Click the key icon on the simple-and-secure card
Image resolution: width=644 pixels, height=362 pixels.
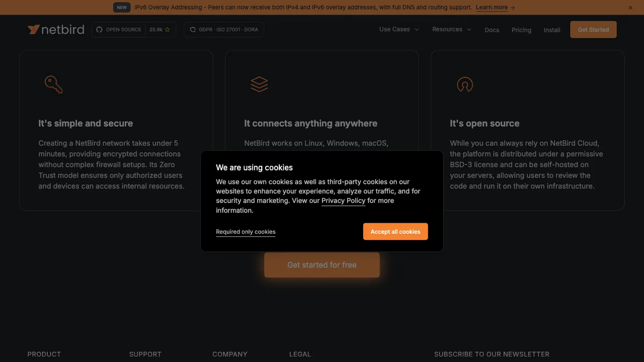pos(53,84)
